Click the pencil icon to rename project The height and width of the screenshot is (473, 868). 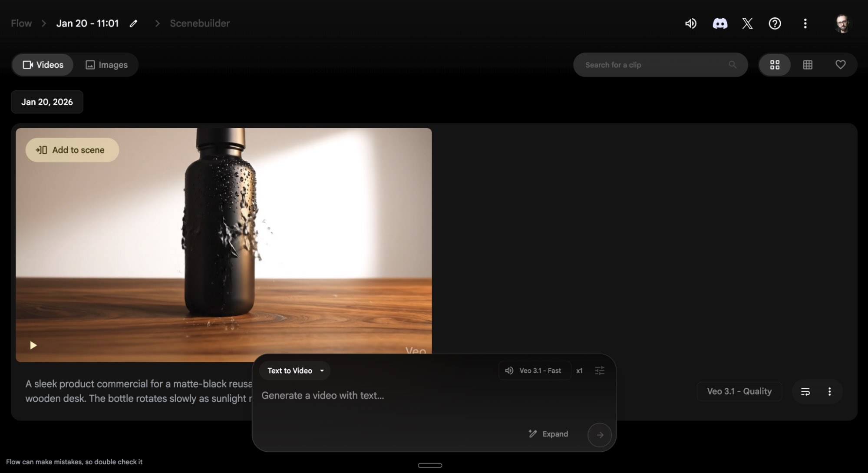133,23
